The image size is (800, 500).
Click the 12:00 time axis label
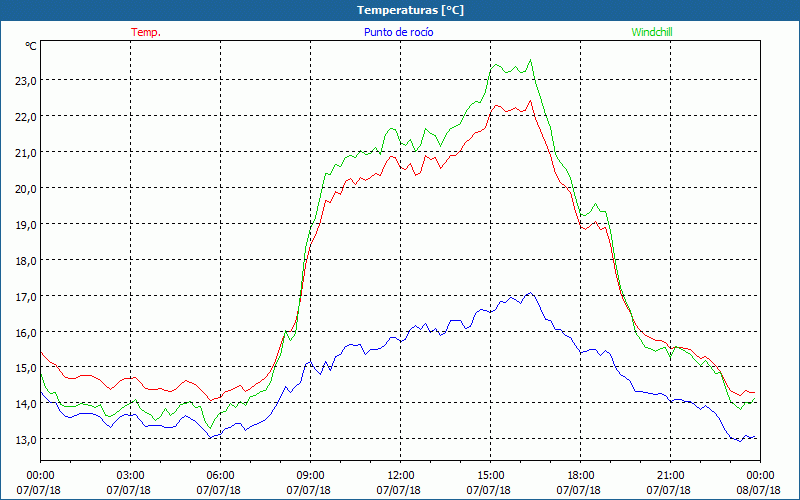(x=401, y=476)
